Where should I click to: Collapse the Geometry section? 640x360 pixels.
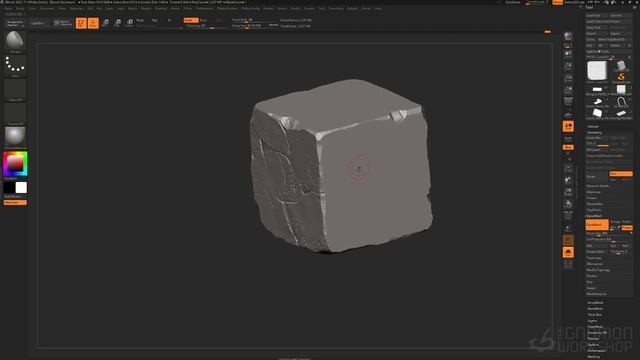pos(594,132)
